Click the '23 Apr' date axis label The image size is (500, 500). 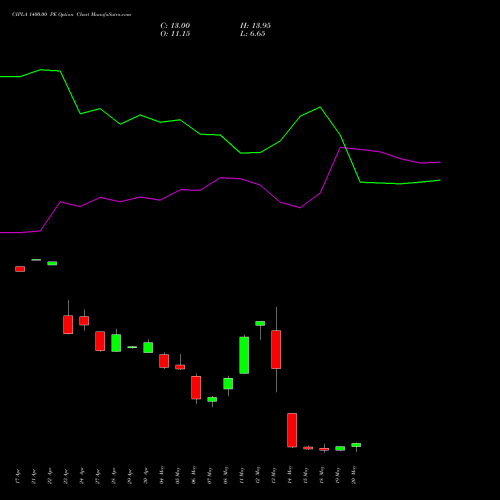coord(66,476)
